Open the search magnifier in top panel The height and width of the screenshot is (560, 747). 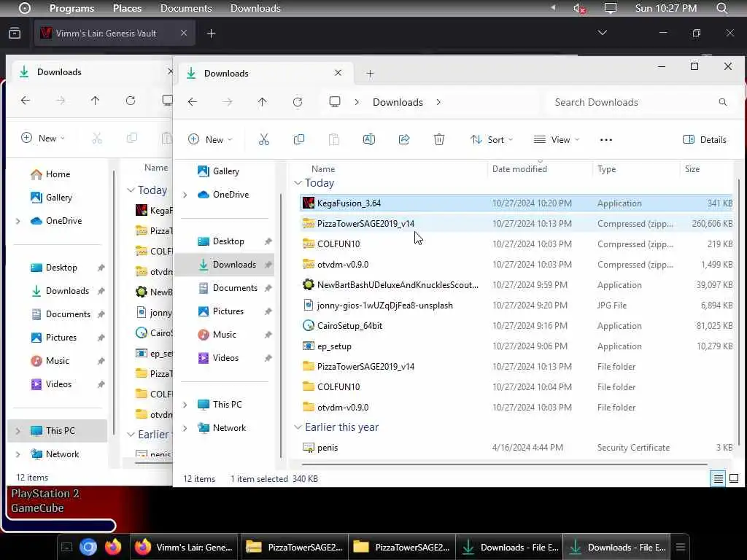pyautogui.click(x=722, y=8)
